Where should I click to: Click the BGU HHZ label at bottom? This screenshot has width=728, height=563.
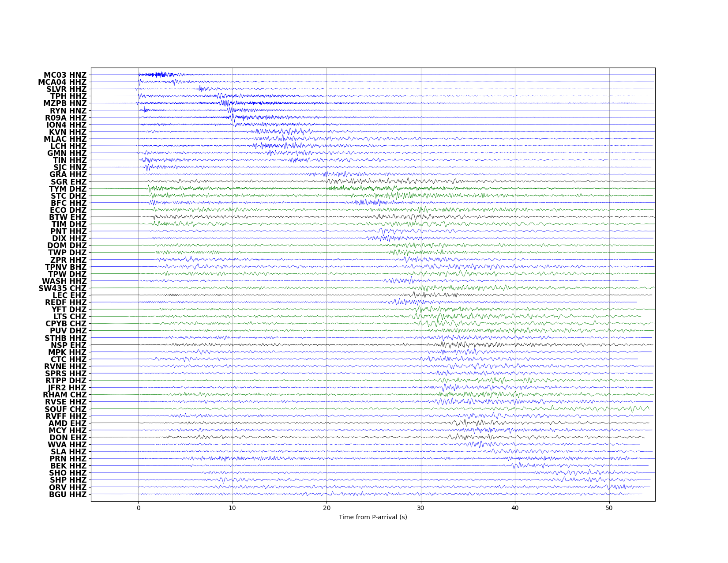click(x=68, y=495)
